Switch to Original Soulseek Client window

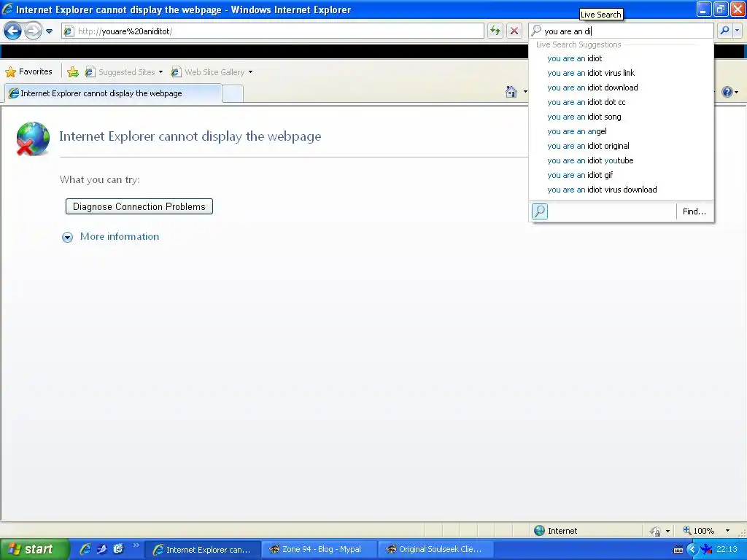[x=436, y=550]
